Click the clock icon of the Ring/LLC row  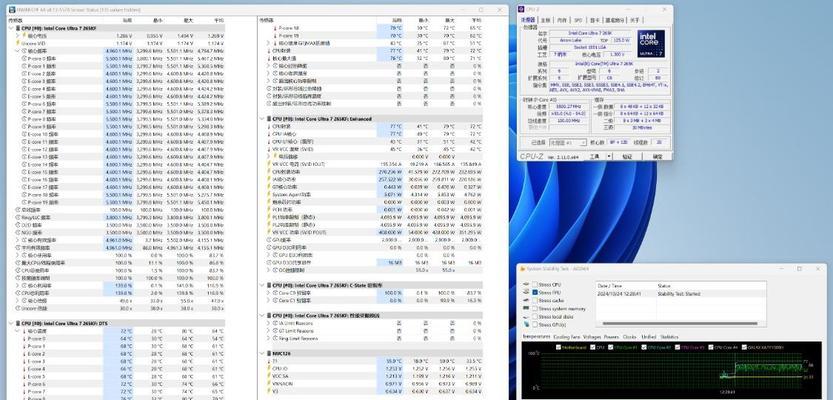point(18,217)
